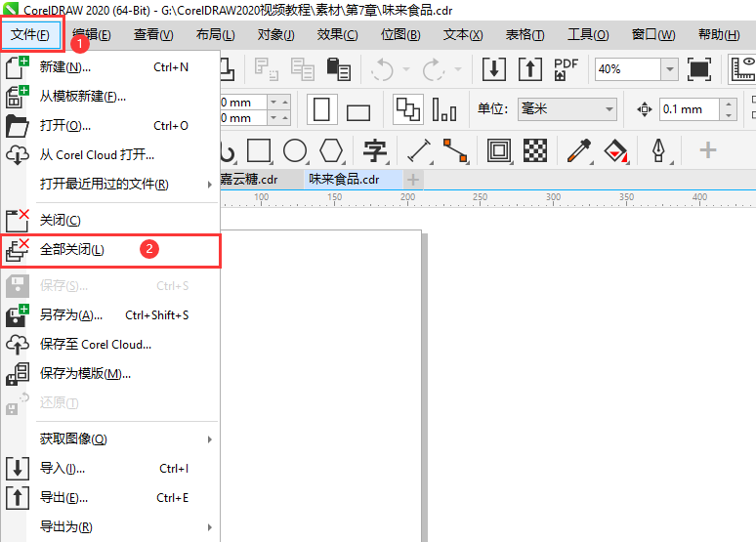Open the 表格(T) menu
Screen dimensions: 756x542
(x=525, y=35)
